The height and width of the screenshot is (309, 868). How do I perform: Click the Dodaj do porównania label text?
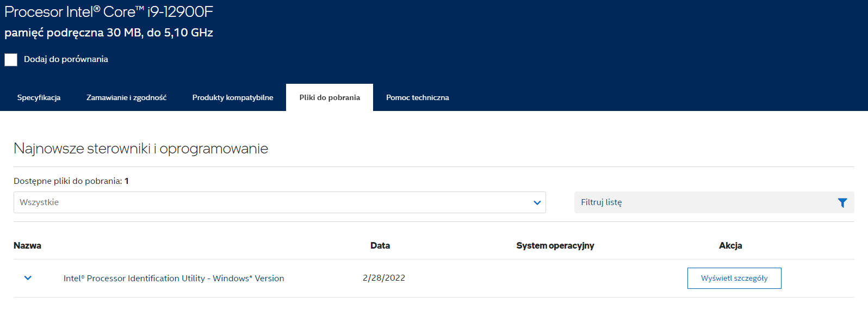coord(66,59)
